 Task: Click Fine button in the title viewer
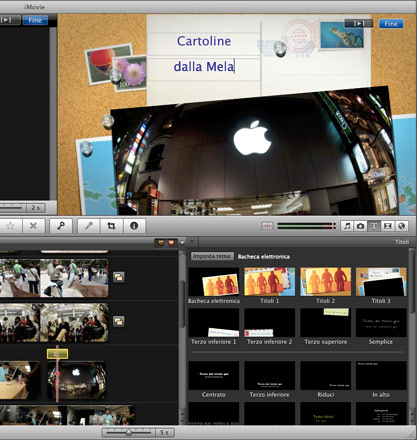coord(391,24)
